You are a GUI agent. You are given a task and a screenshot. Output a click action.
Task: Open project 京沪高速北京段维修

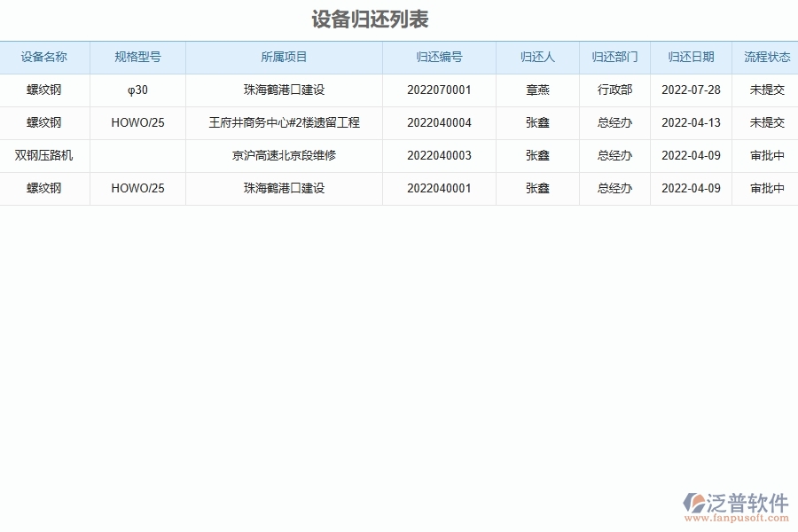pyautogui.click(x=283, y=156)
